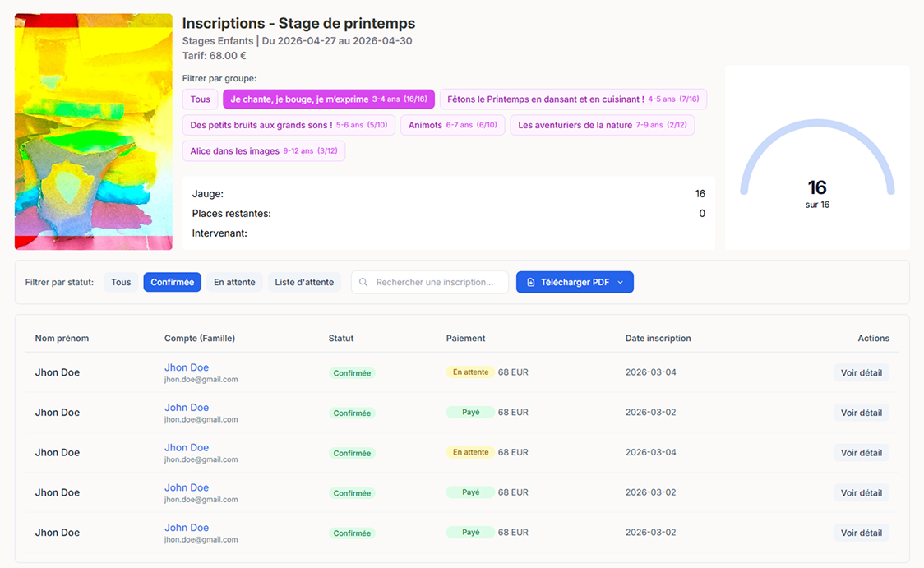Click the places restantes value '0'
Viewport: 924px width, 568px height.
702,213
